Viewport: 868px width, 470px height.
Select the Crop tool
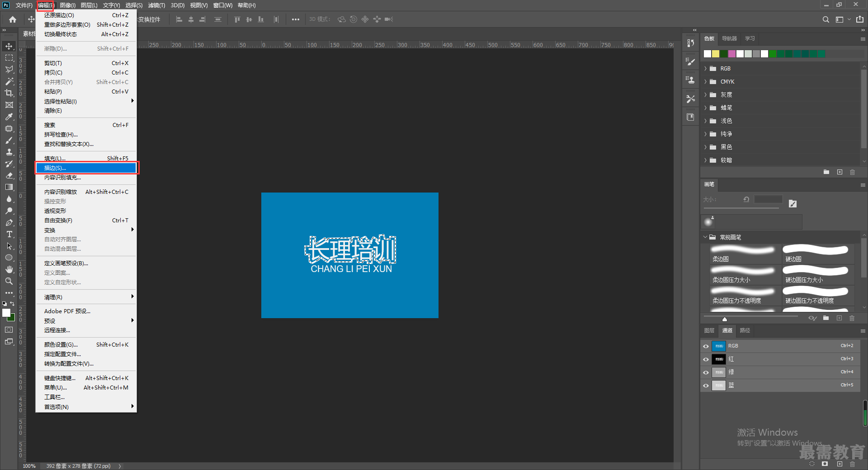point(9,93)
